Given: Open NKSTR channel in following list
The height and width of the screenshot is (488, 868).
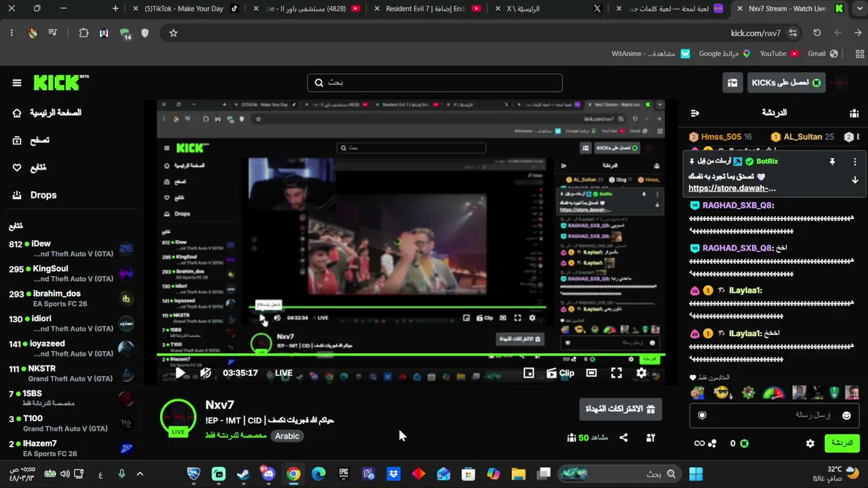Looking at the screenshot, I should pos(71,373).
